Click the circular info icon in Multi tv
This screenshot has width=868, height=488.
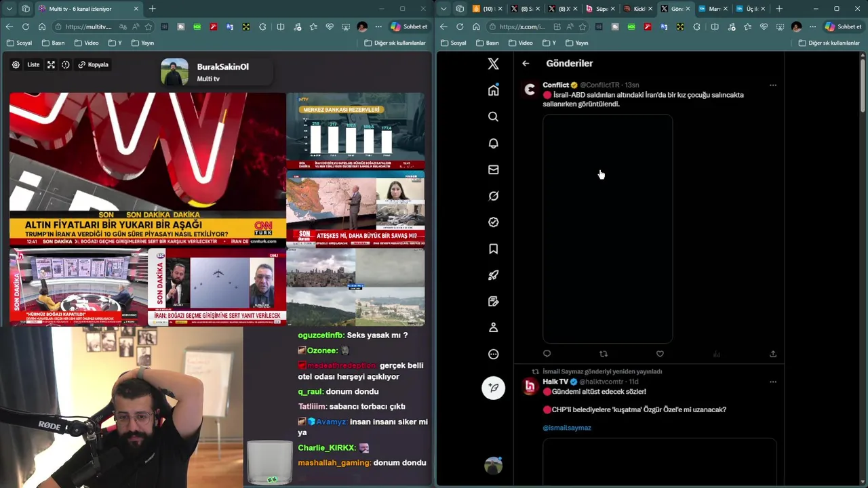[x=66, y=64]
